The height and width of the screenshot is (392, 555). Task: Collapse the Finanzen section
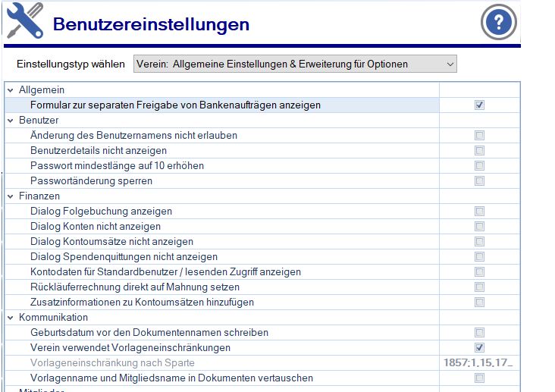pos(11,196)
